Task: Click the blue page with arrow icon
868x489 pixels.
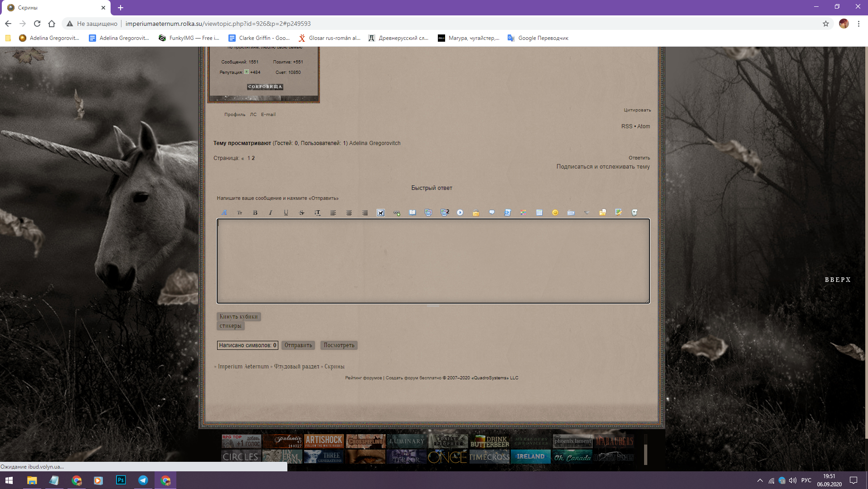Action: coord(508,213)
